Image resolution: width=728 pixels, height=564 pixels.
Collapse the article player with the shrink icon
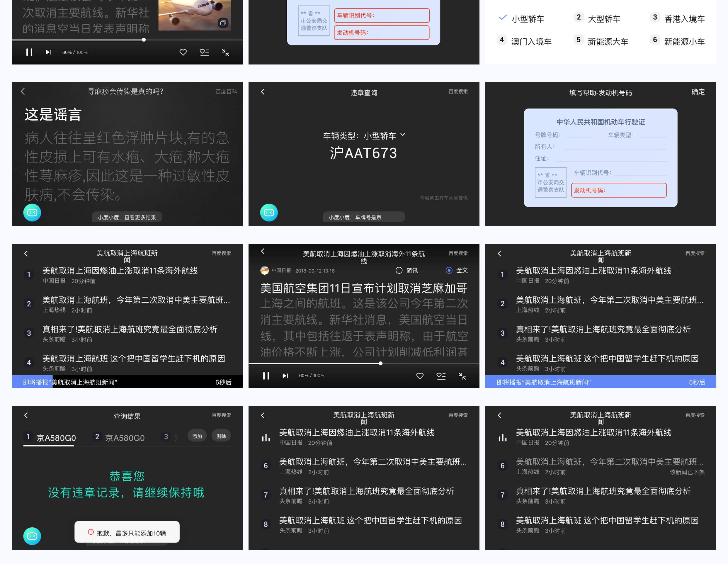pos(462,376)
